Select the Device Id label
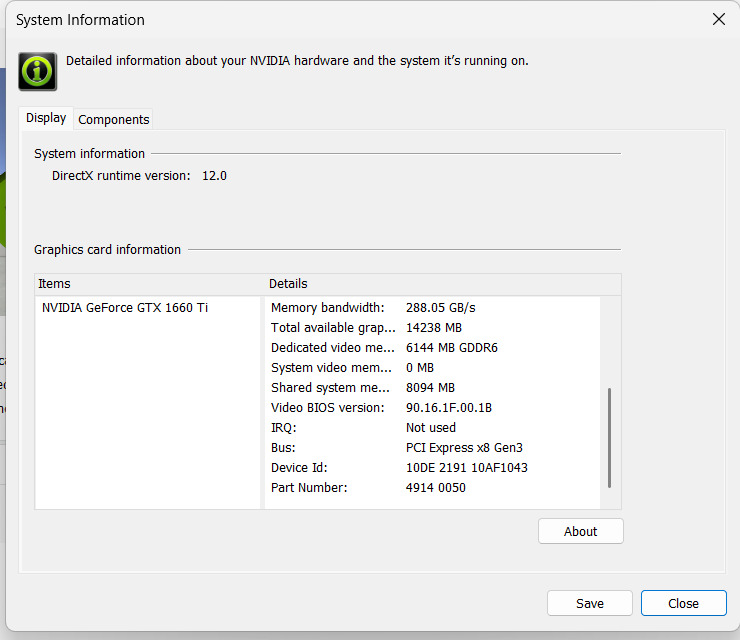This screenshot has height=640, width=740. 299,468
